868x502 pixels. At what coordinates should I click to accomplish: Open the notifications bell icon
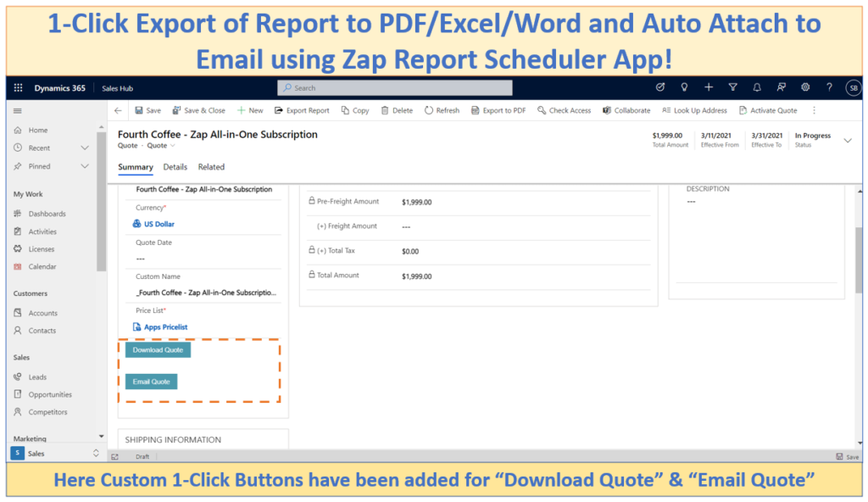point(757,87)
